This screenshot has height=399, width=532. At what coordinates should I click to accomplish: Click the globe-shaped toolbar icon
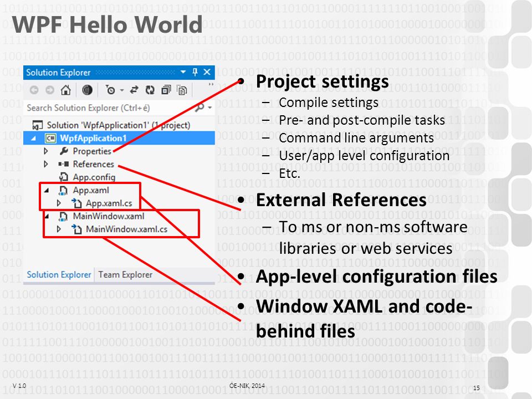pyautogui.click(x=87, y=90)
